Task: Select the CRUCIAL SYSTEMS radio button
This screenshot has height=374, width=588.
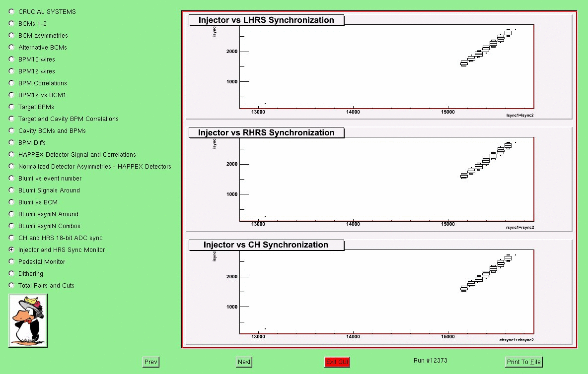Action: [x=11, y=11]
